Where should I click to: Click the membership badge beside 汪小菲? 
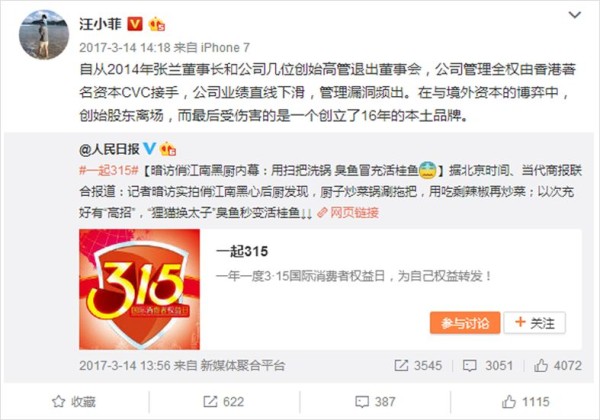click(157, 24)
